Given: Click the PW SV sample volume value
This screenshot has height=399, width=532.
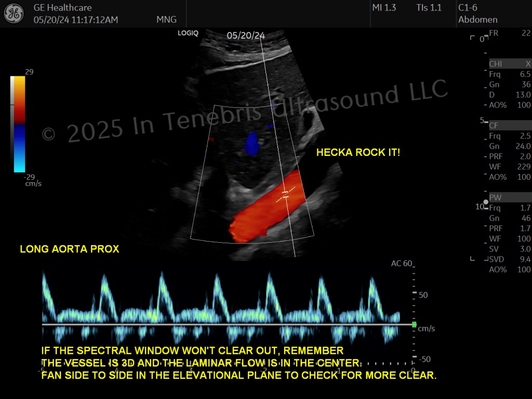Looking at the screenshot, I should [x=525, y=249].
